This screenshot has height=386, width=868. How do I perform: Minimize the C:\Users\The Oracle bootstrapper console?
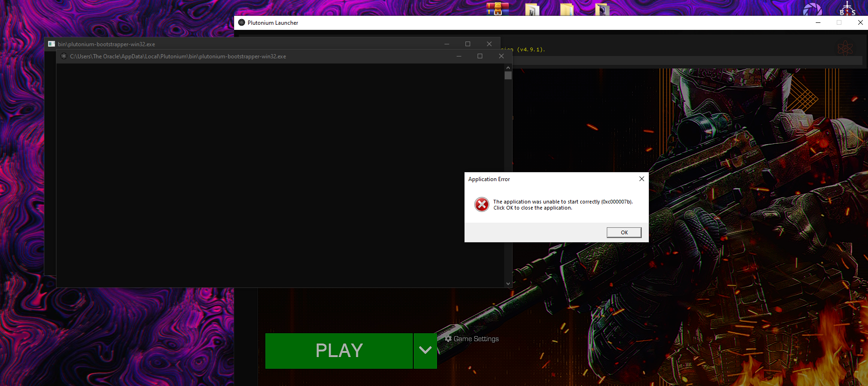coord(459,56)
